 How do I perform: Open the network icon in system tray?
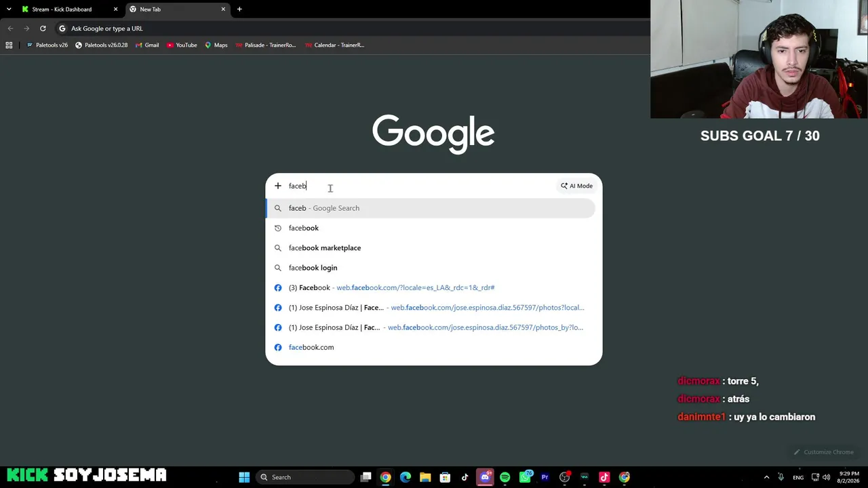[815, 477]
